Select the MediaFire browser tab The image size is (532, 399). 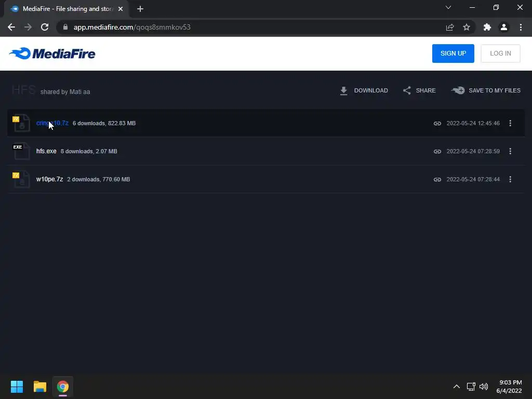coord(66,9)
